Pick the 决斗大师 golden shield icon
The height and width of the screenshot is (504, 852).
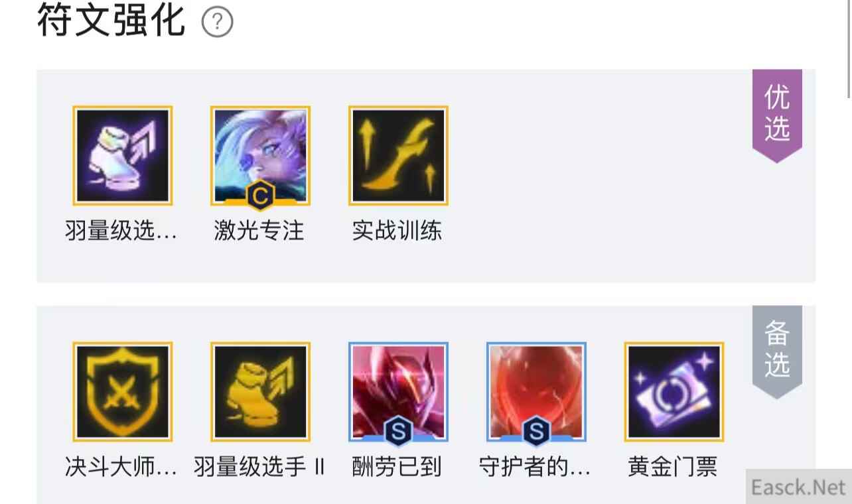(x=123, y=392)
